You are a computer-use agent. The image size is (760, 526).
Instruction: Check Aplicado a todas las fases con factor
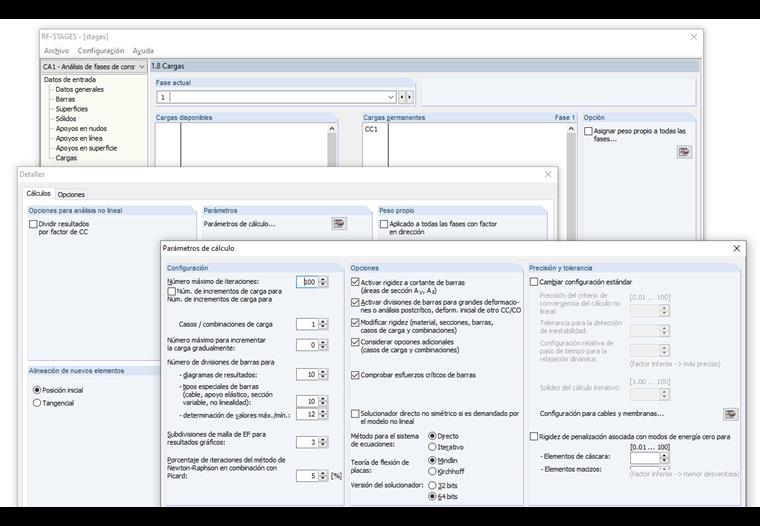click(x=384, y=224)
